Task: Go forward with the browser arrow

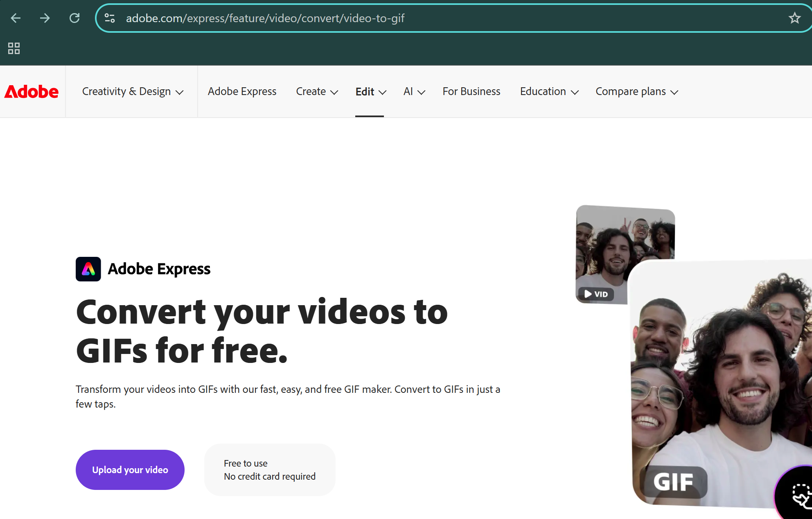Action: tap(45, 18)
